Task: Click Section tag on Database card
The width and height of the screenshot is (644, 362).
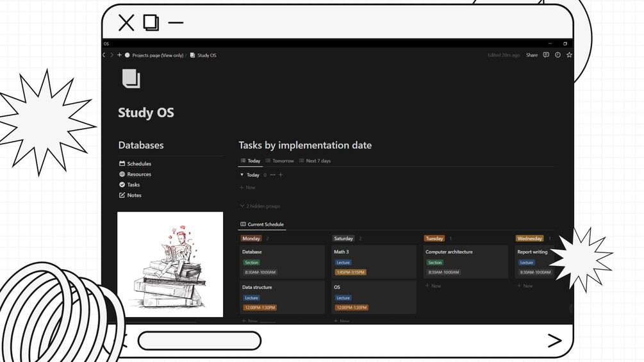Action: click(251, 263)
